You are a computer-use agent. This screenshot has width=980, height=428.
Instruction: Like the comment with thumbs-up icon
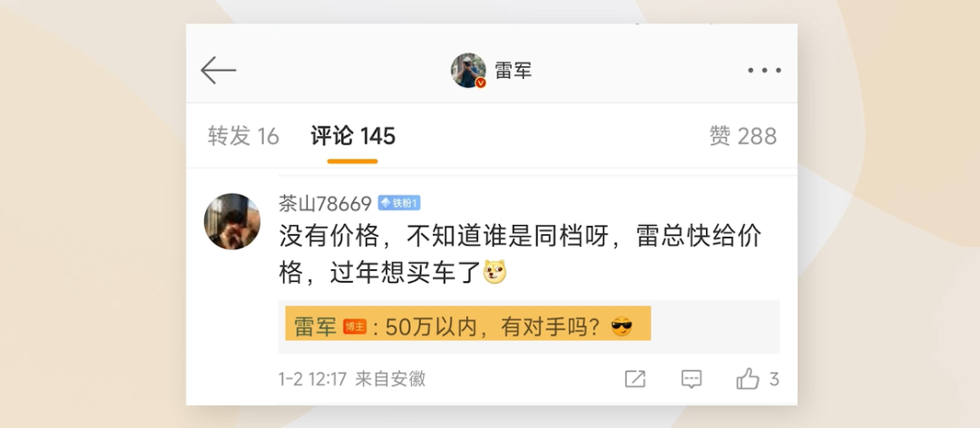748,379
